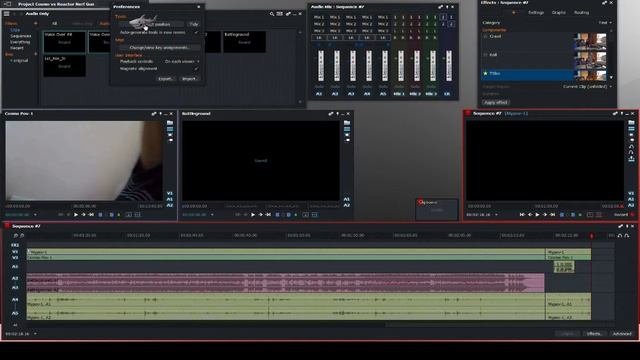Open the Favourites star tab in Effects panel
The height and width of the screenshot is (360, 640).
tap(513, 13)
